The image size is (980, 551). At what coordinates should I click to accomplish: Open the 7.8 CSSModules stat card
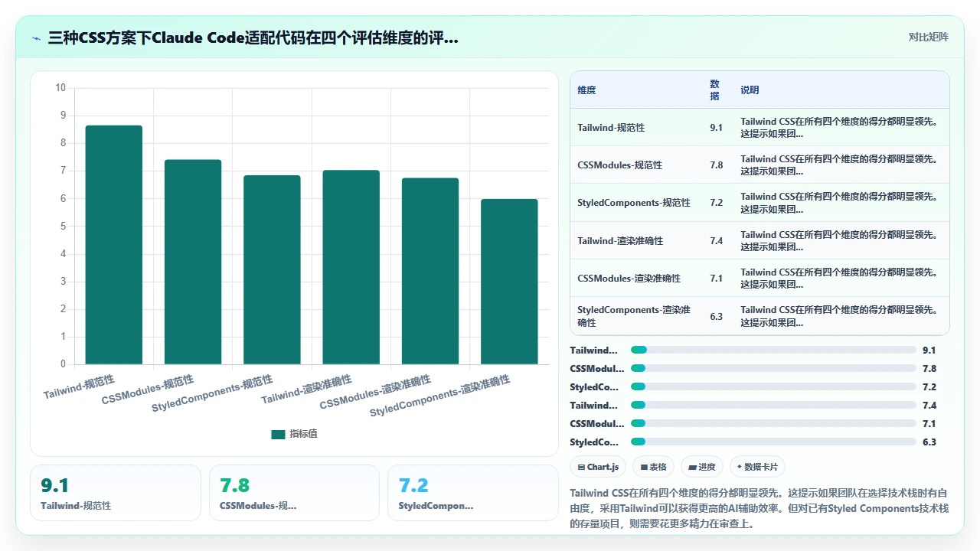[294, 493]
